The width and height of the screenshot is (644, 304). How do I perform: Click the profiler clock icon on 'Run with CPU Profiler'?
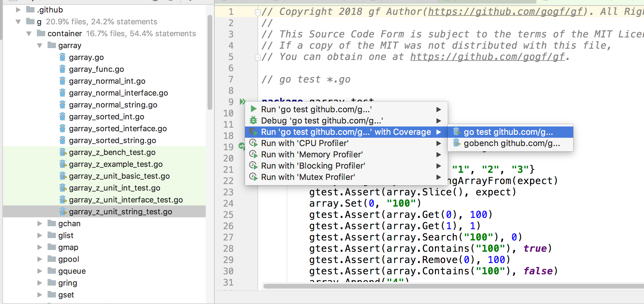[254, 143]
